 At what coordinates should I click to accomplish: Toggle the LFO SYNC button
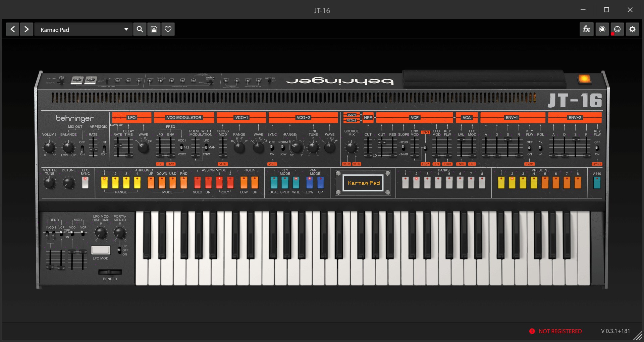85,183
